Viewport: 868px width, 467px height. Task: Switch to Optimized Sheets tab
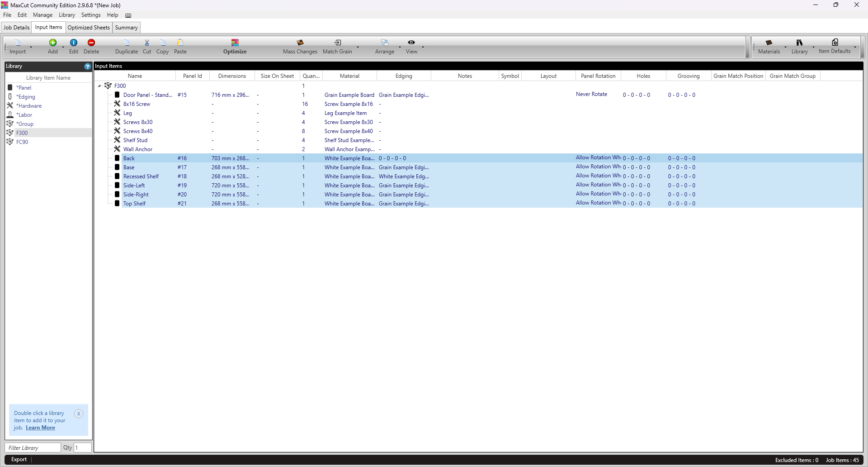pyautogui.click(x=89, y=28)
